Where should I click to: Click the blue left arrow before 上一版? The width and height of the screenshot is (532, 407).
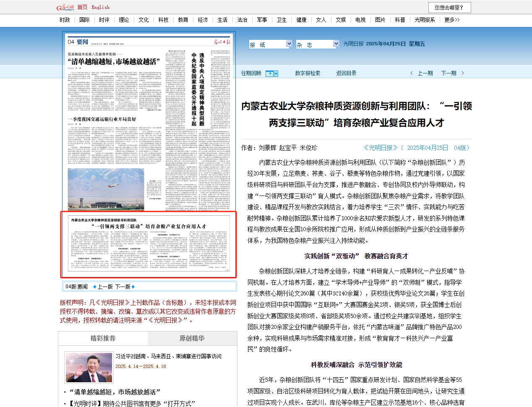95,287
